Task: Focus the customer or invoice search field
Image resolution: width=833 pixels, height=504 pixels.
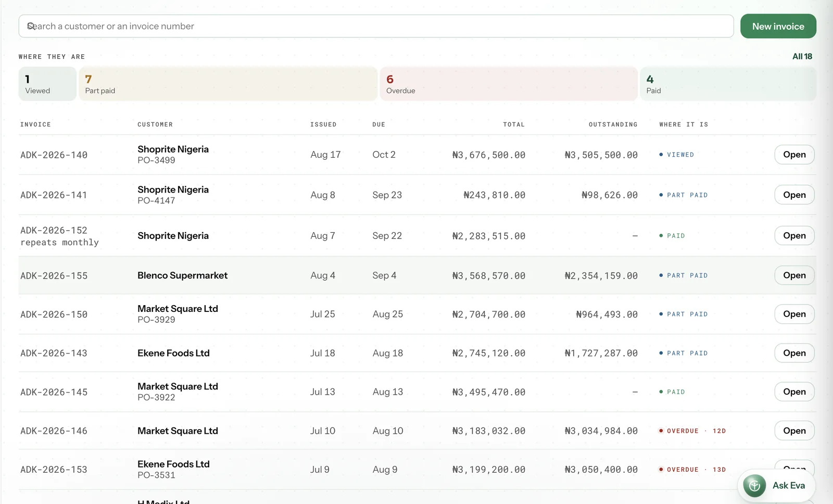Action: pyautogui.click(x=376, y=26)
